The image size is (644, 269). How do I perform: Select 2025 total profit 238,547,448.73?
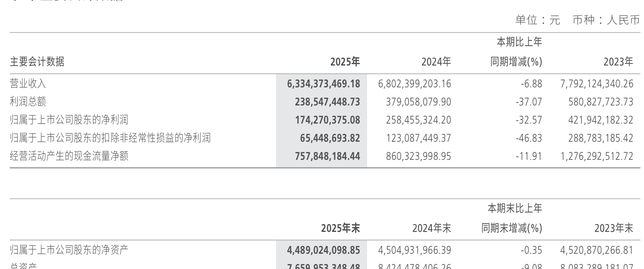(327, 102)
